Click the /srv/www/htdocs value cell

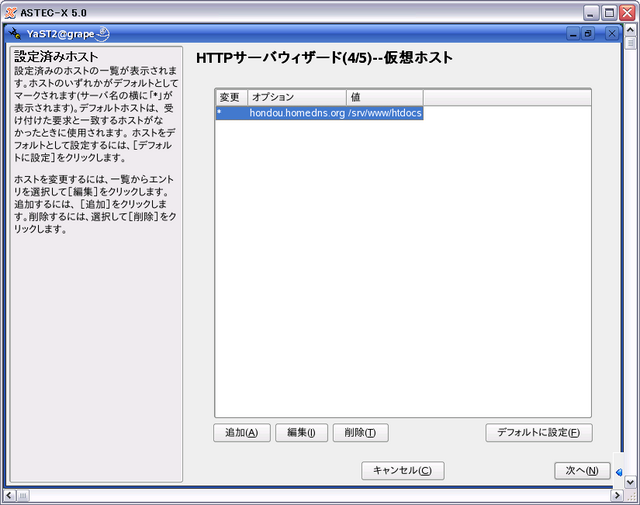[x=385, y=113]
